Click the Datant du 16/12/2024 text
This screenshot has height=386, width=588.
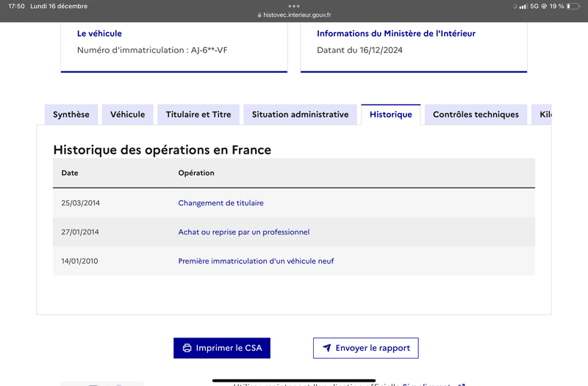[359, 50]
